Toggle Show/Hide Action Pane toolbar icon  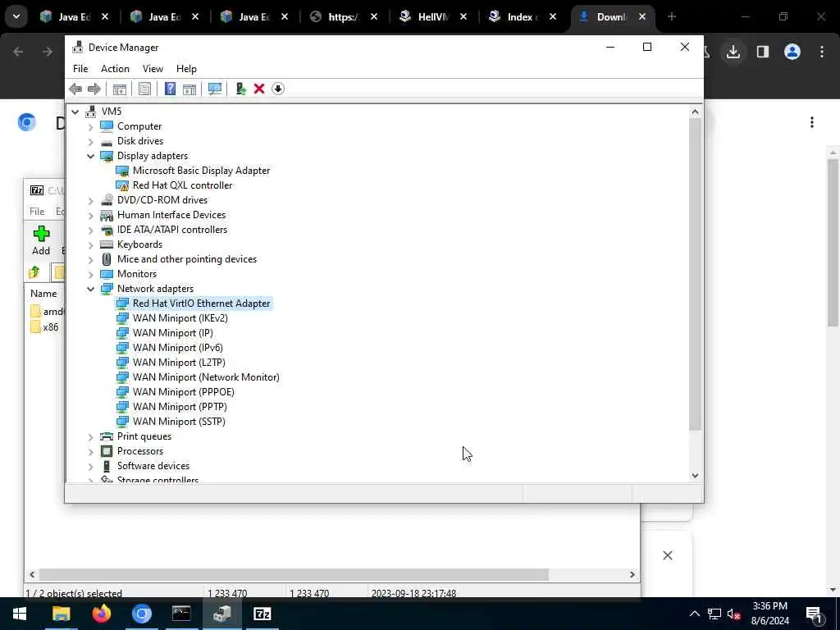[189, 89]
